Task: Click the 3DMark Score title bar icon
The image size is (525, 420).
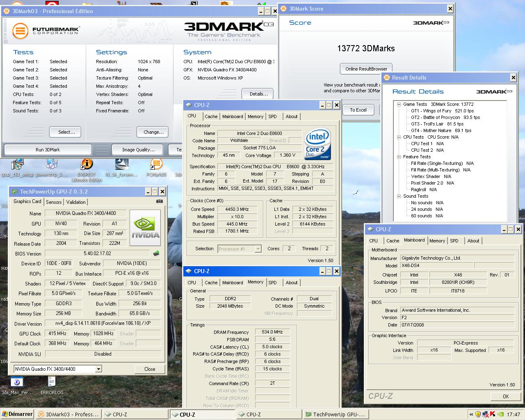Action: 284,9
